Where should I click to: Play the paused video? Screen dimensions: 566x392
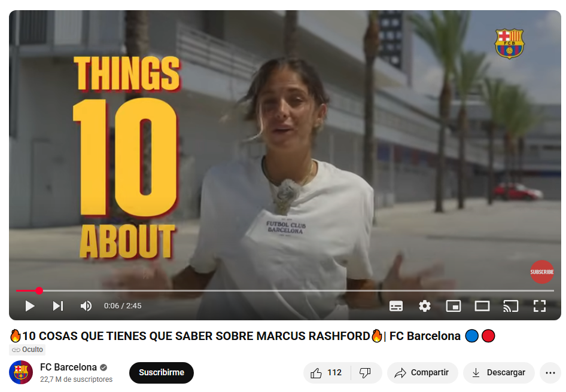point(30,306)
